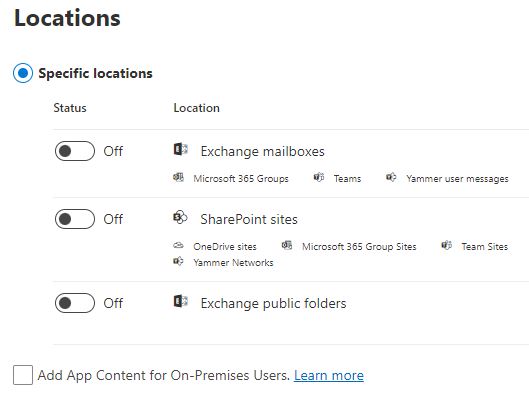
Task: Check Add App Content for On-Premises Users
Action: (x=23, y=375)
